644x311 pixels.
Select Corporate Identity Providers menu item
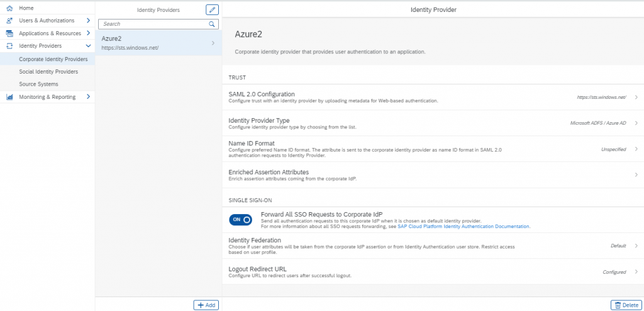pos(47,59)
